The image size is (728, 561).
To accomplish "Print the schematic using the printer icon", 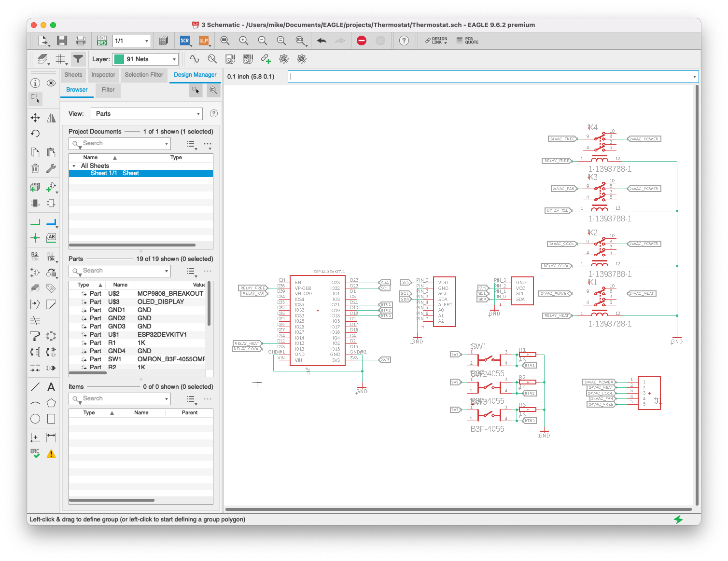I will [81, 41].
